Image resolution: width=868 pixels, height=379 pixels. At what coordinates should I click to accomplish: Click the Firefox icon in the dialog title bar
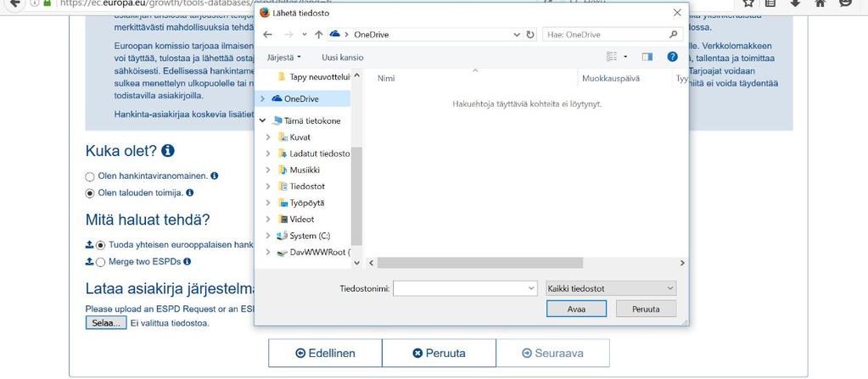pyautogui.click(x=265, y=13)
